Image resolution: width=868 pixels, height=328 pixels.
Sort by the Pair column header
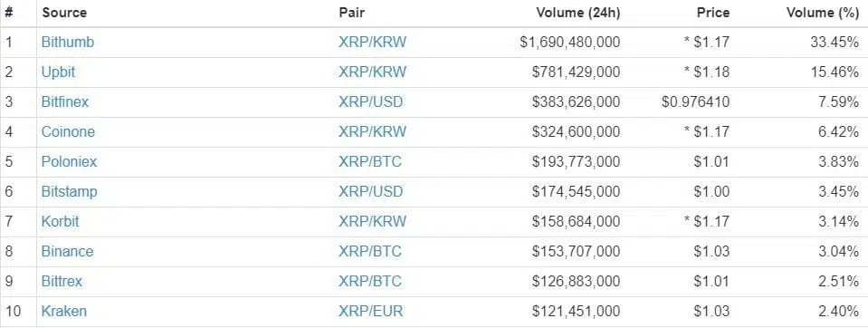pyautogui.click(x=352, y=13)
